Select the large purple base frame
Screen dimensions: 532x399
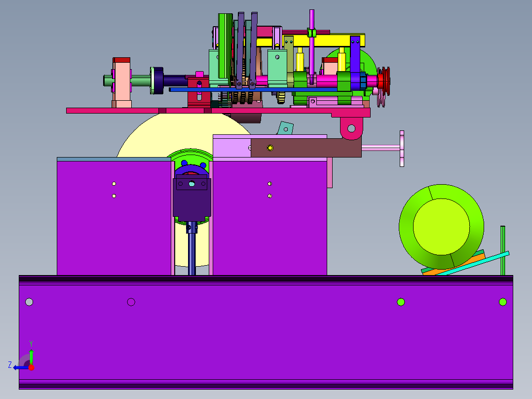click(266, 332)
